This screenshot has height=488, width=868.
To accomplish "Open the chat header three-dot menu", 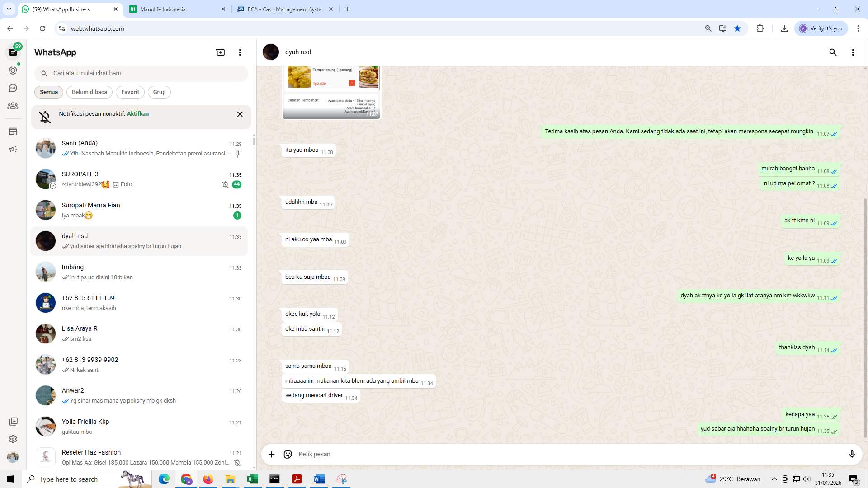I will (x=853, y=52).
